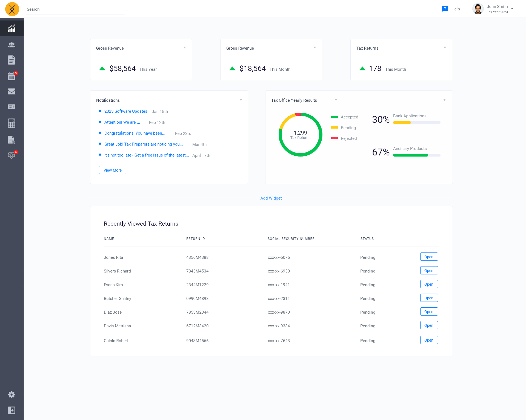Select the Checks payment icon
526x420 pixels.
(x=12, y=107)
